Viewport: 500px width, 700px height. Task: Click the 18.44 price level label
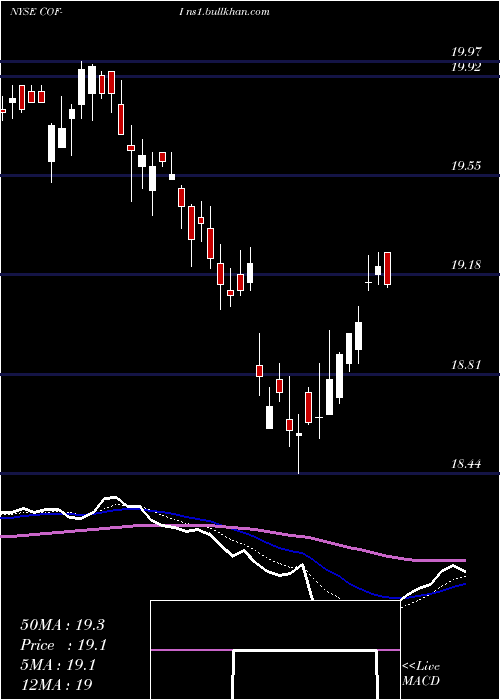click(466, 464)
